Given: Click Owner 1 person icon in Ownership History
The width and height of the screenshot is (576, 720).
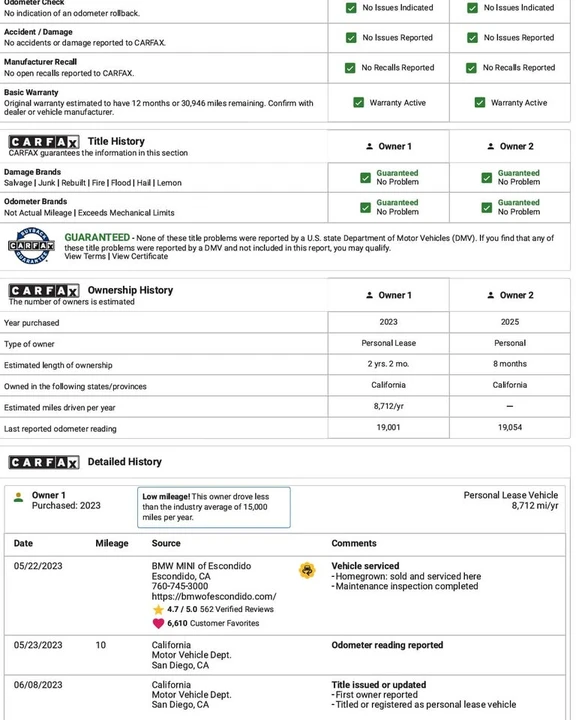Looking at the screenshot, I should point(369,295).
